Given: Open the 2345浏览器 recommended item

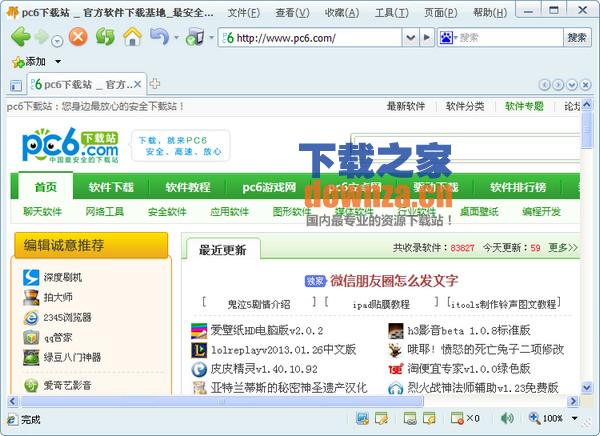Looking at the screenshot, I should [x=67, y=317].
